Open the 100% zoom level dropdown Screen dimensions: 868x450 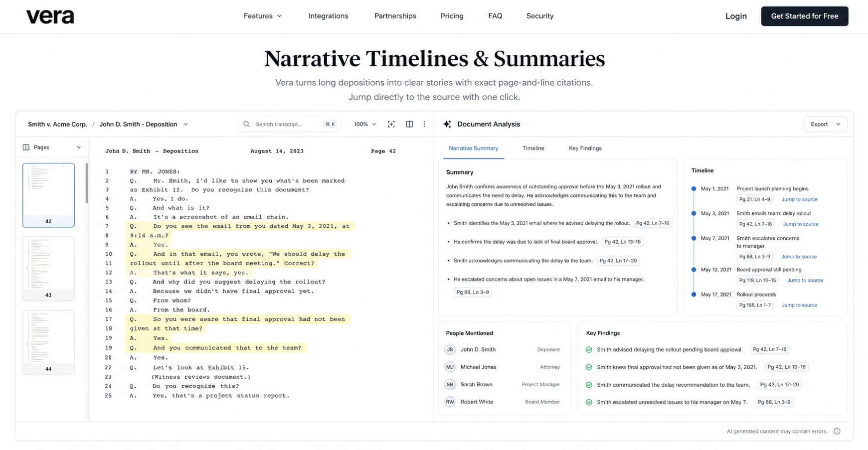[x=365, y=124]
